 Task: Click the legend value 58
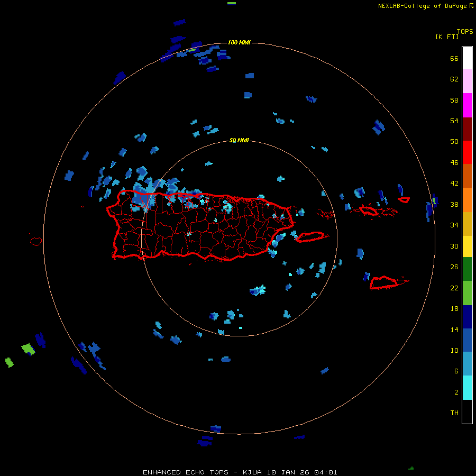click(454, 100)
